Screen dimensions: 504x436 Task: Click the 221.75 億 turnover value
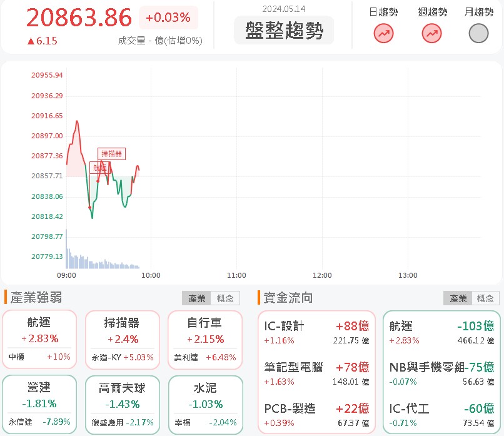pyautogui.click(x=351, y=340)
